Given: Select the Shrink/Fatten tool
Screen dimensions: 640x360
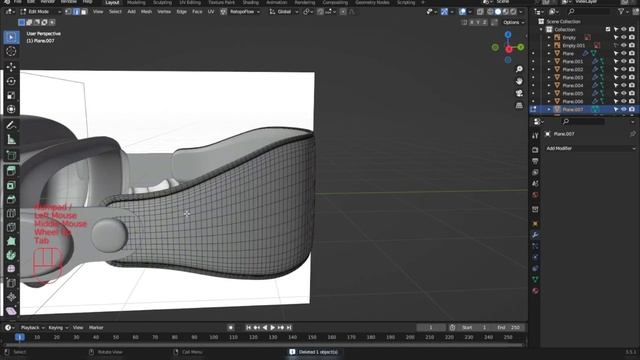Looking at the screenshot, I should pyautogui.click(x=11, y=297).
